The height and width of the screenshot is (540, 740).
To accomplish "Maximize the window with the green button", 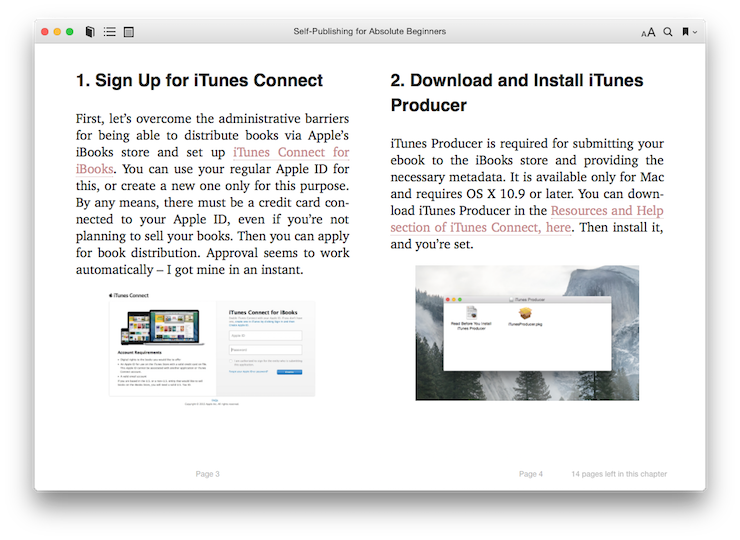I will [70, 32].
